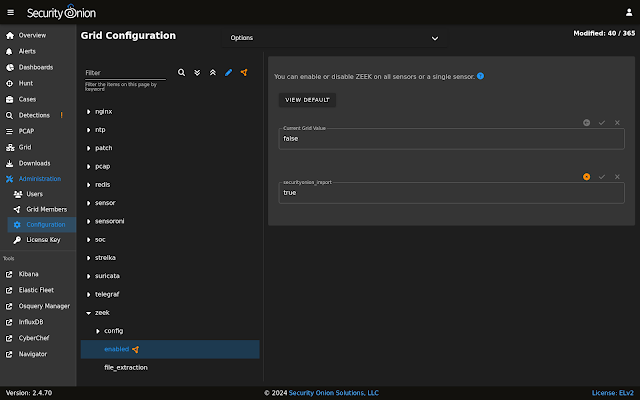This screenshot has width=640, height=400.
Task: Expand the suricata tree node
Action: [89, 276]
